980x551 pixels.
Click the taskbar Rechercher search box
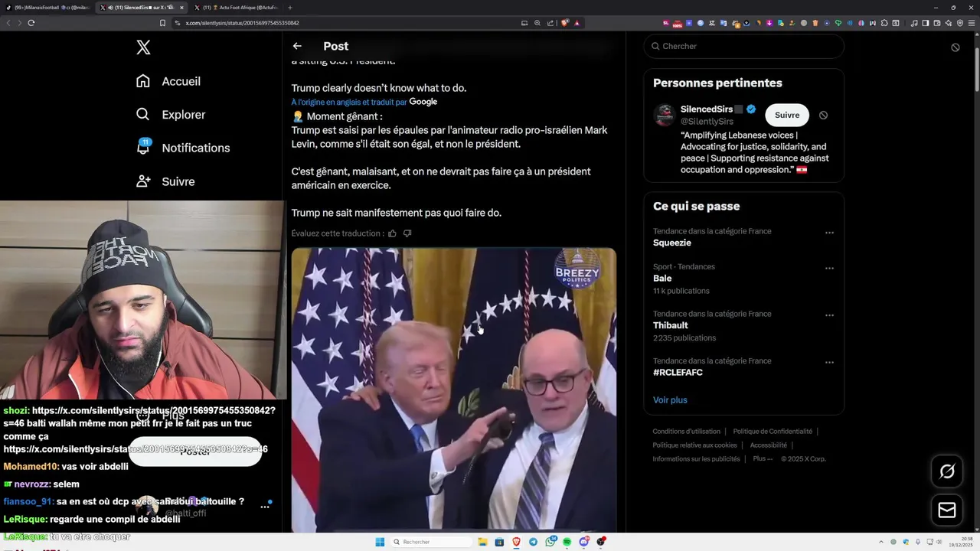click(431, 542)
